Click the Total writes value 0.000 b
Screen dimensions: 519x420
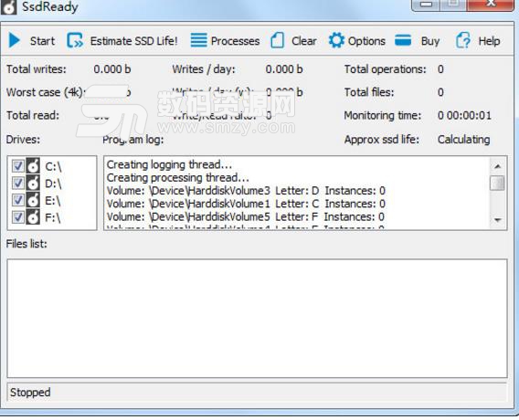tap(111, 69)
